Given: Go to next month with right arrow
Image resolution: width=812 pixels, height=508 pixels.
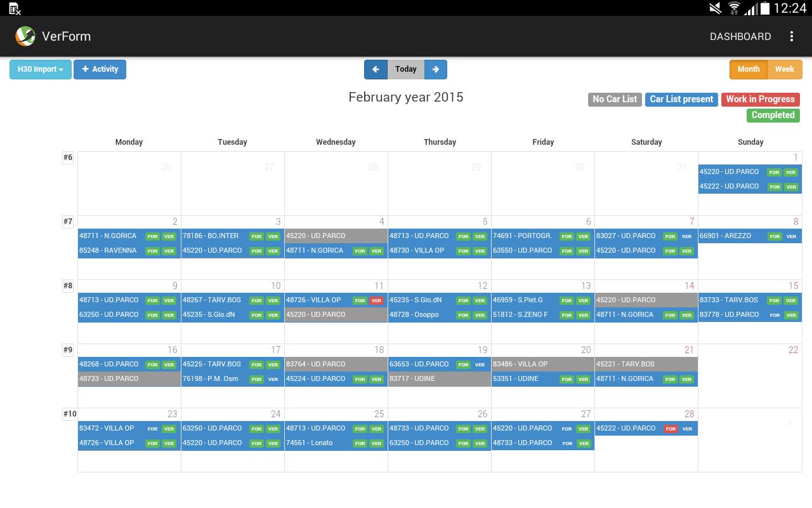Looking at the screenshot, I should tap(436, 69).
